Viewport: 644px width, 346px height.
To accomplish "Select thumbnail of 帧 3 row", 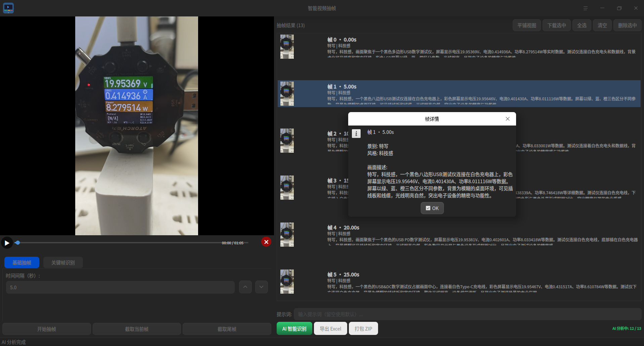I will tap(287, 188).
